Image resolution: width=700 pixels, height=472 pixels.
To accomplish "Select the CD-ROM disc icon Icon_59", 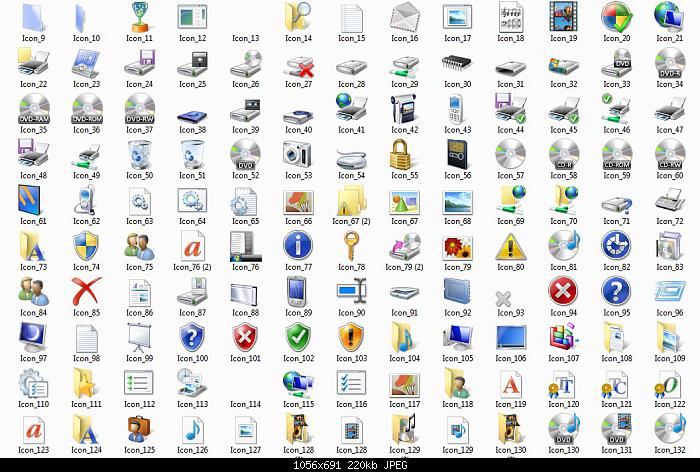I will tap(617, 155).
